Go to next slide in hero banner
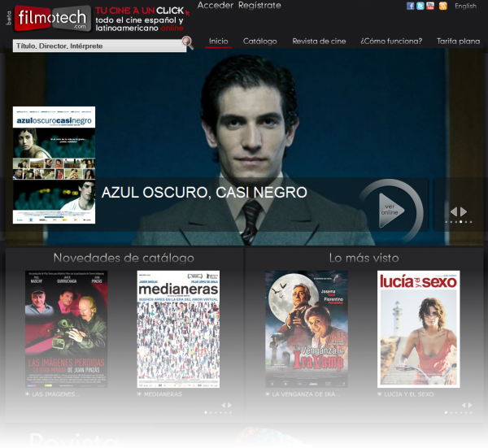Screen dimensions: 488x448 [x=464, y=211]
